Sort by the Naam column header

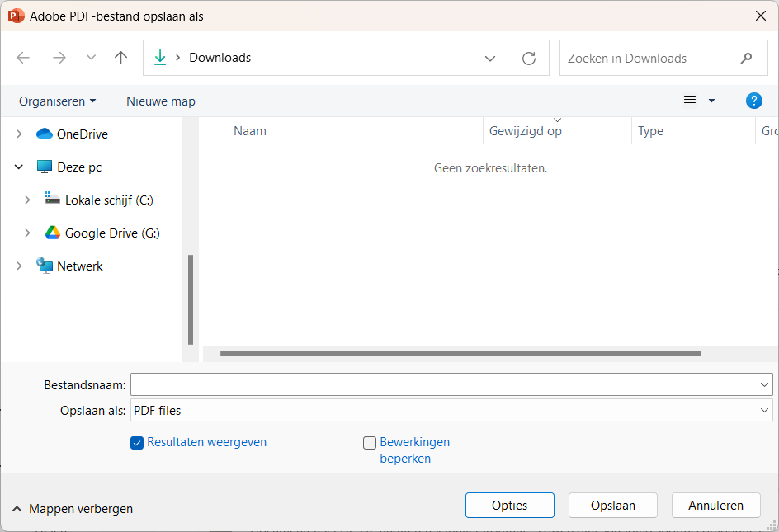tap(250, 131)
